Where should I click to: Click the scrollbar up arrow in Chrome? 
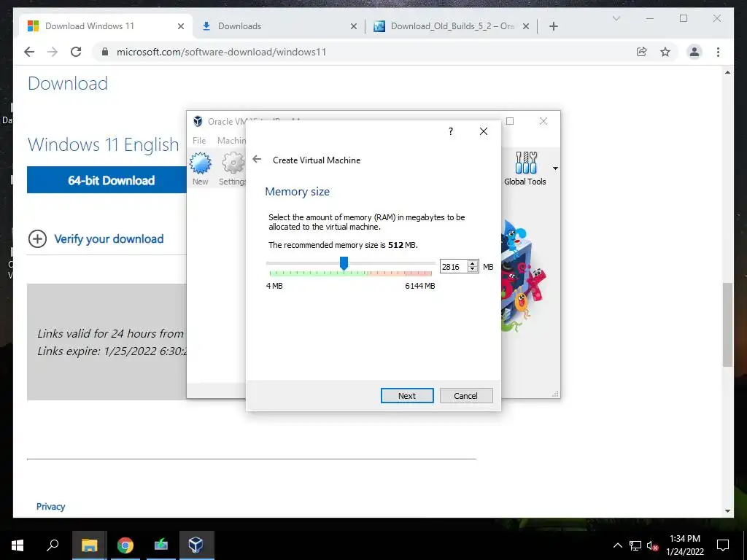click(x=727, y=72)
